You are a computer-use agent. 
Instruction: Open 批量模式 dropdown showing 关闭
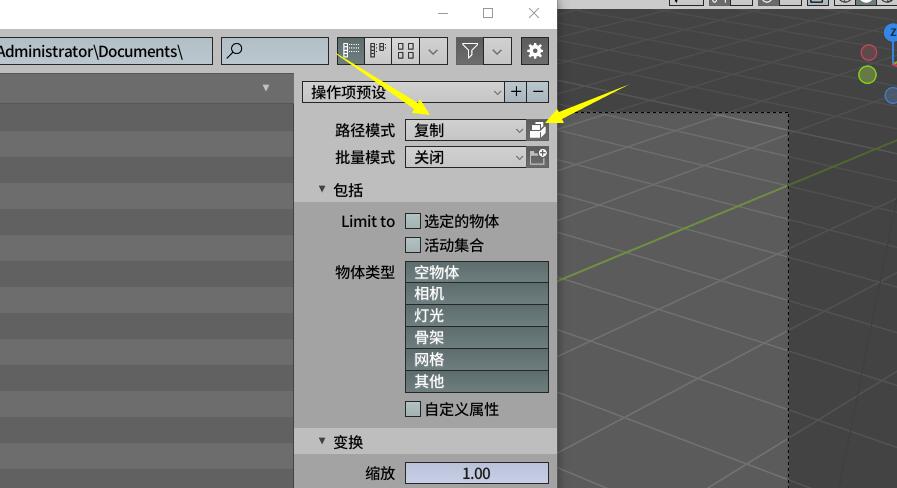(x=466, y=157)
